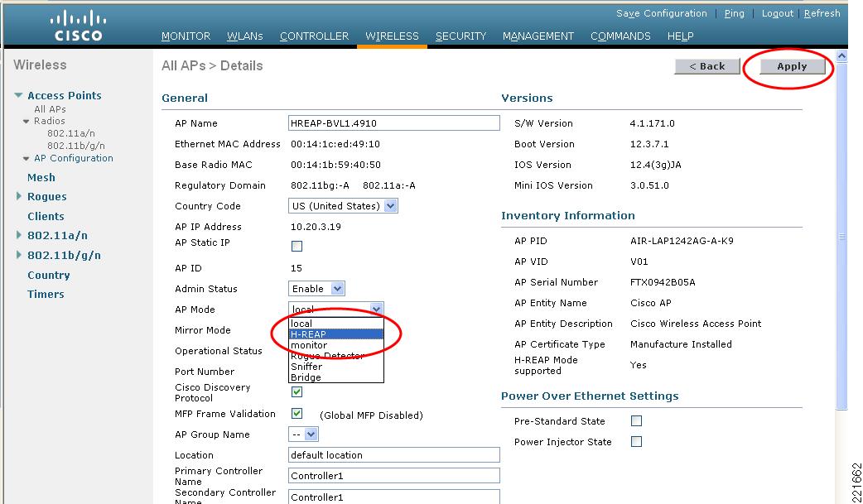Open the CONTROLLER menu
The image size is (863, 504).
point(314,36)
